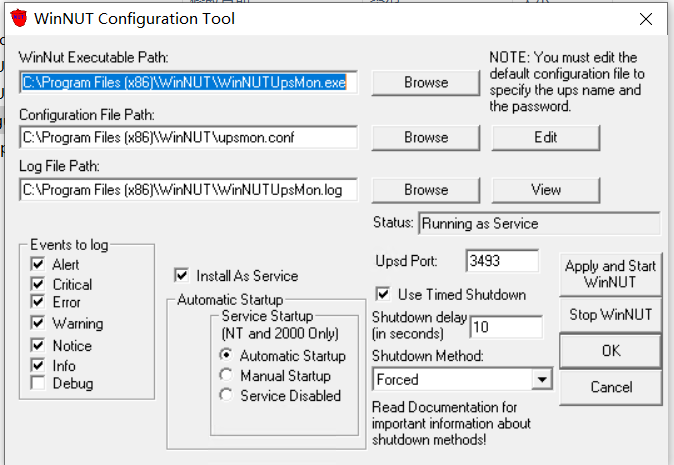Uncheck the Notice event checkbox
Screen dimensions: 674x465
coord(38,345)
